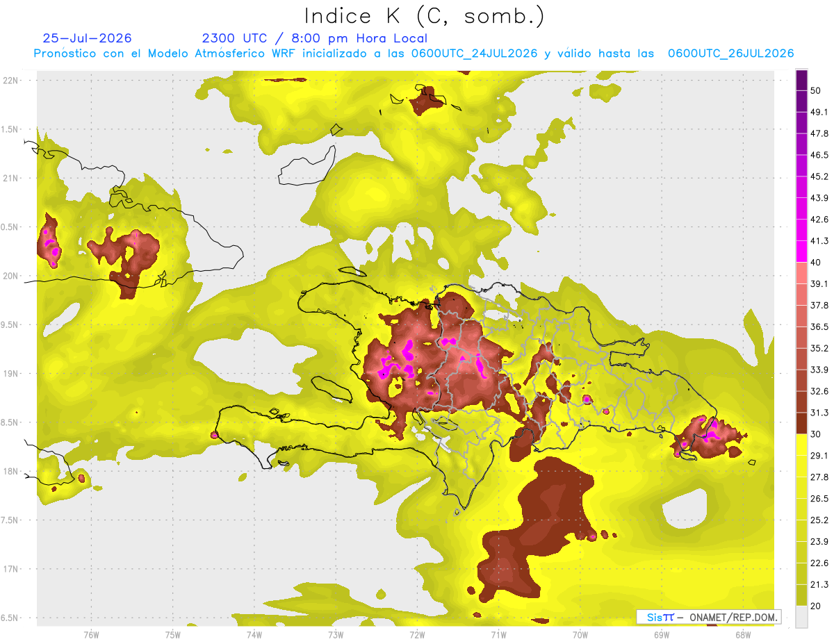Click the '22N' latitude label
This screenshot has width=834, height=644.
pos(10,80)
